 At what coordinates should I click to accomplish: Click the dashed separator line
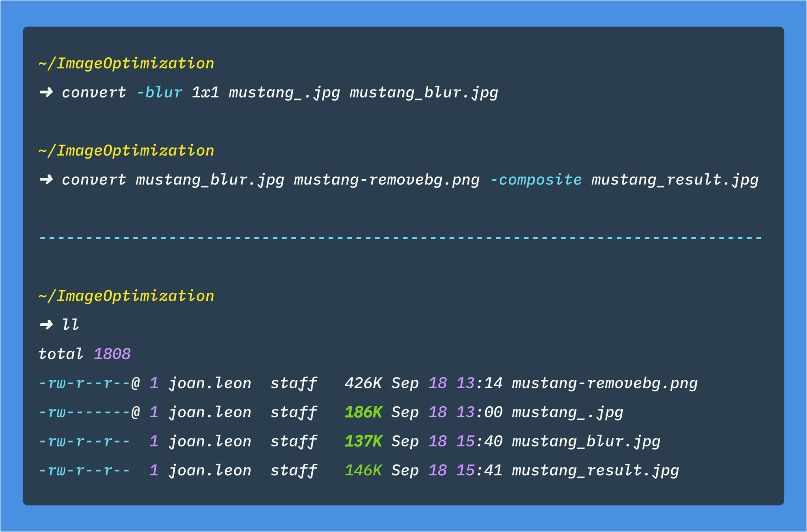[400, 238]
